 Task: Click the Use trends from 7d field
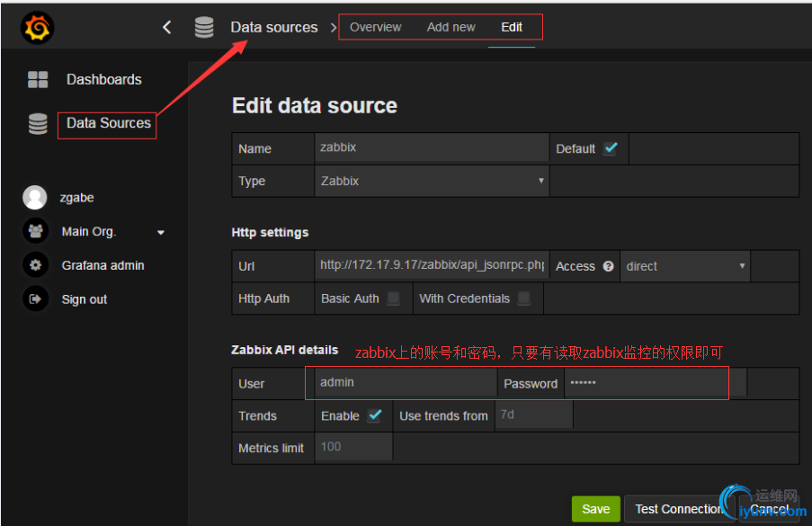click(534, 415)
